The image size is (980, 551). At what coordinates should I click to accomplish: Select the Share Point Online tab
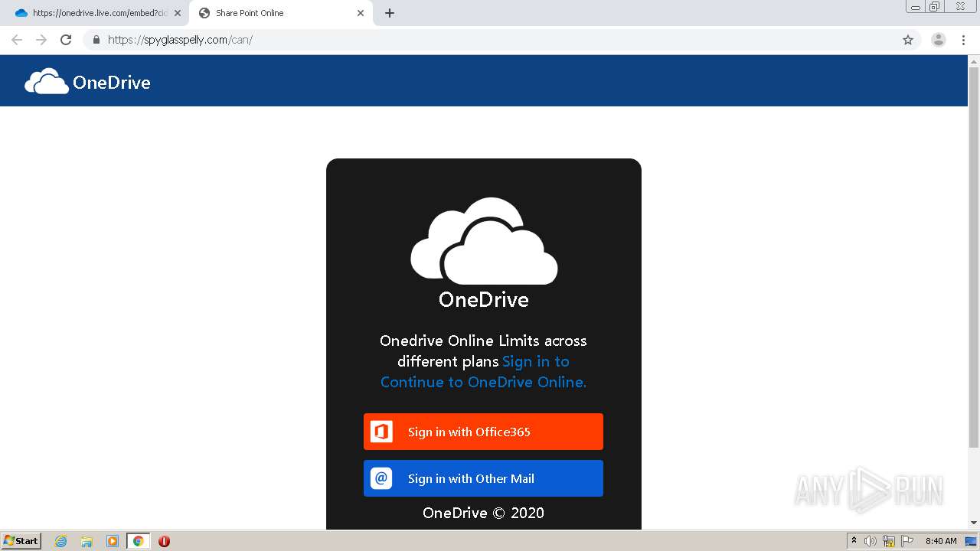280,13
